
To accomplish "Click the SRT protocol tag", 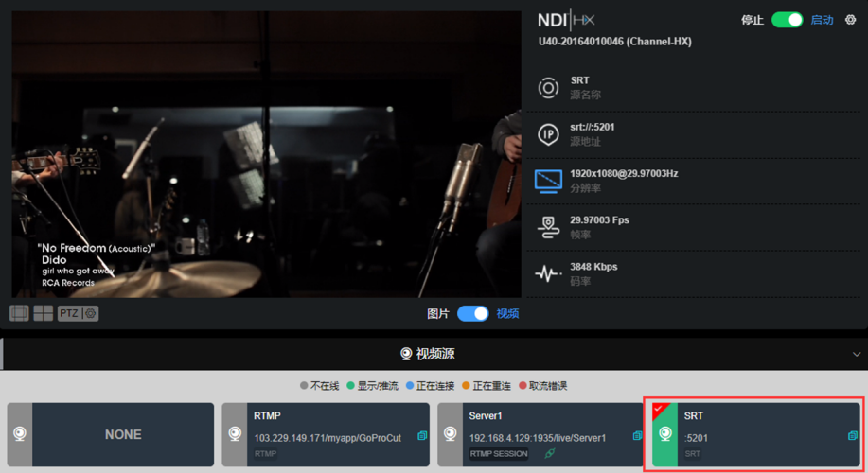I will (693, 454).
